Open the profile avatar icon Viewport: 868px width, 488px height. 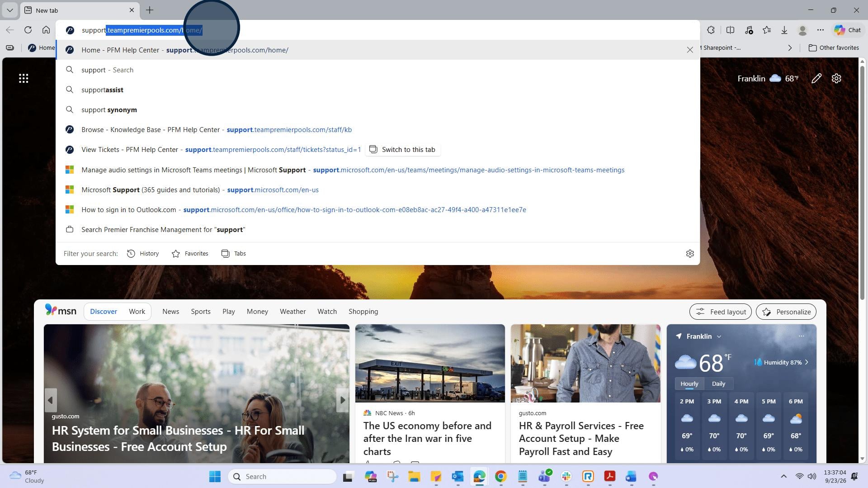[x=803, y=30]
